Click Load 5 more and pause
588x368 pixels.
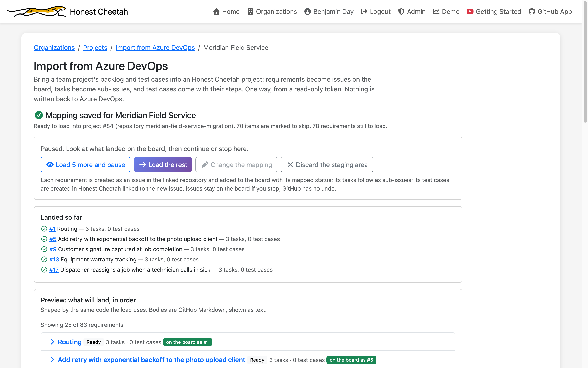click(x=86, y=165)
